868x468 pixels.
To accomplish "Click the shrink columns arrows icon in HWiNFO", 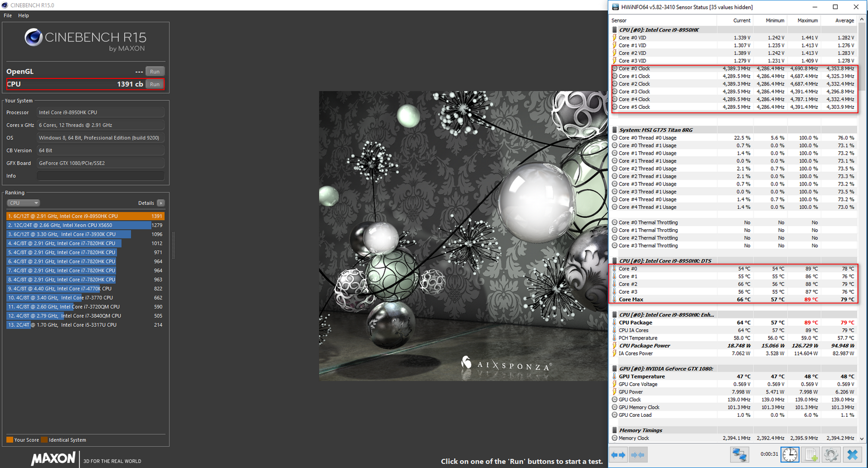I will pyautogui.click(x=638, y=455).
